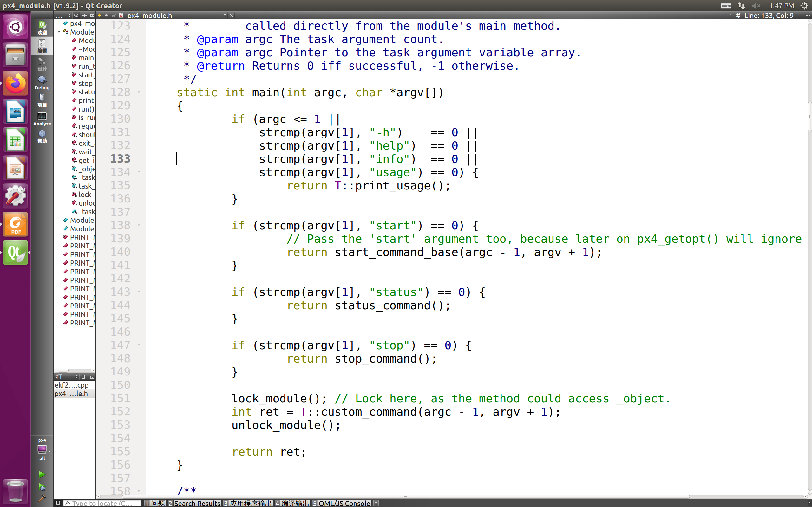The height and width of the screenshot is (507, 812).
Task: Click the synchronize-with-editor link icon
Action: click(x=76, y=16)
